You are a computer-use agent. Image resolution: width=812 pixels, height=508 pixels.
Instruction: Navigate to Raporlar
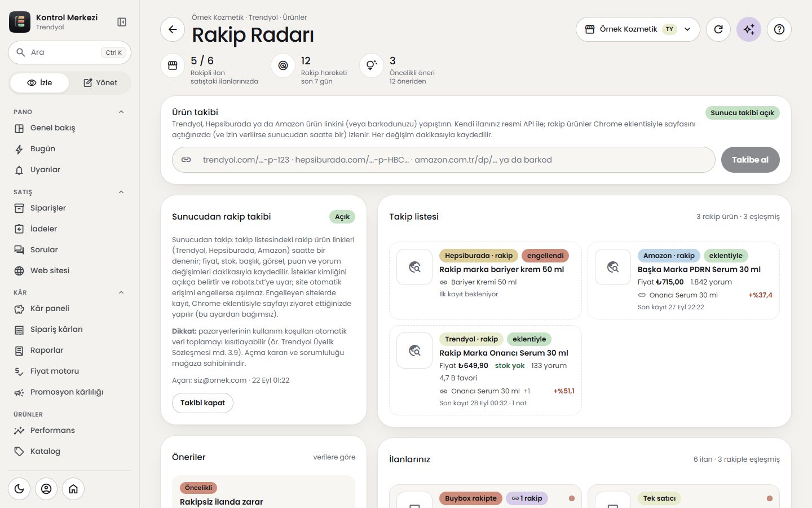pos(69,351)
